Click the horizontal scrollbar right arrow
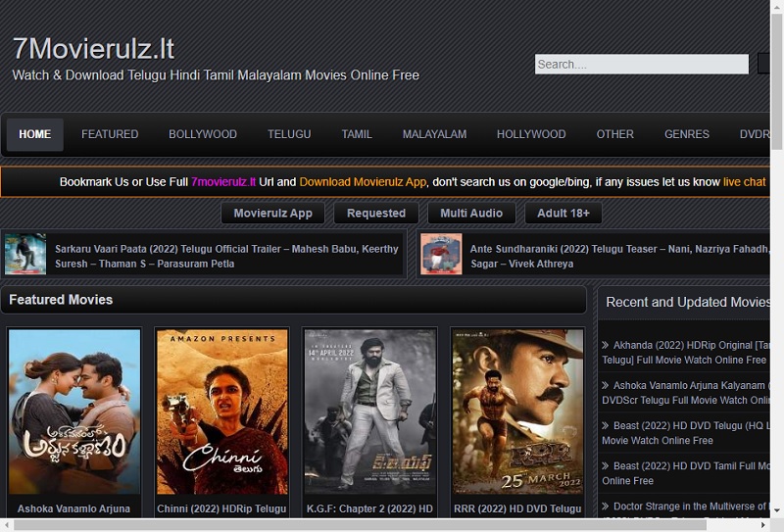784x532 pixels. click(763, 525)
